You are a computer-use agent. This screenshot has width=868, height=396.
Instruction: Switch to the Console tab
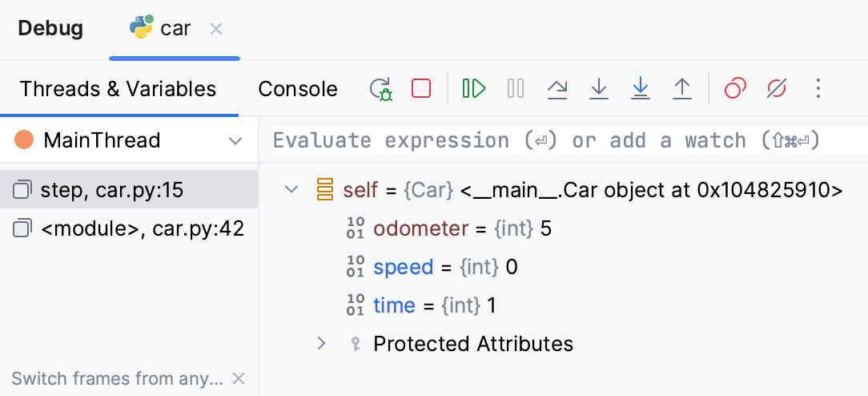(x=298, y=89)
